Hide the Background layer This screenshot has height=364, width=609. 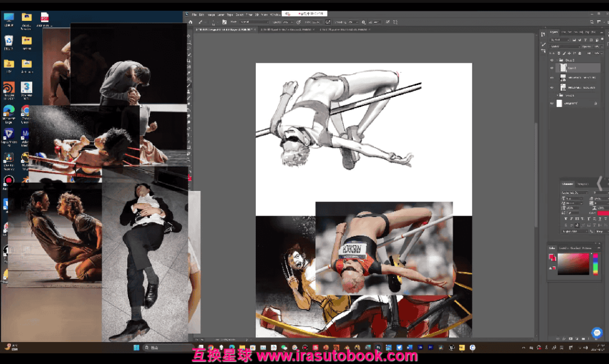pos(552,103)
